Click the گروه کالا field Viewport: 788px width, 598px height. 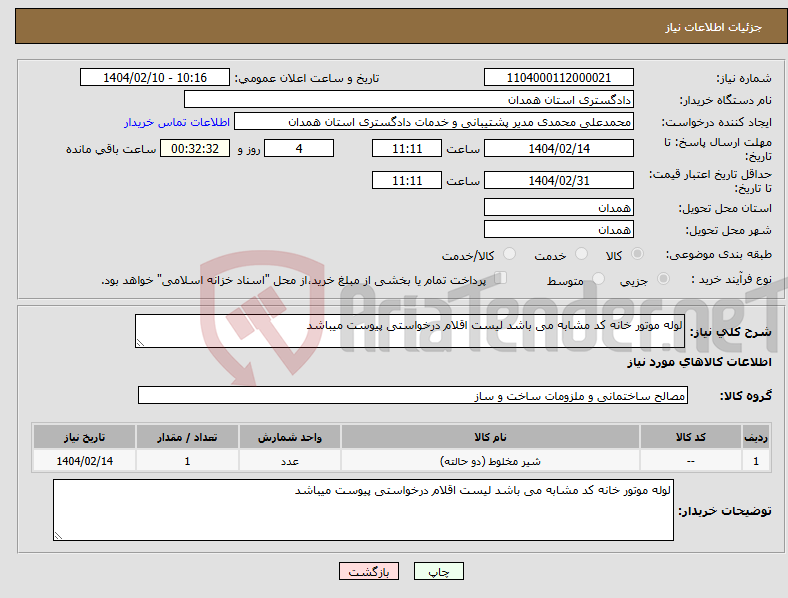pyautogui.click(x=413, y=395)
